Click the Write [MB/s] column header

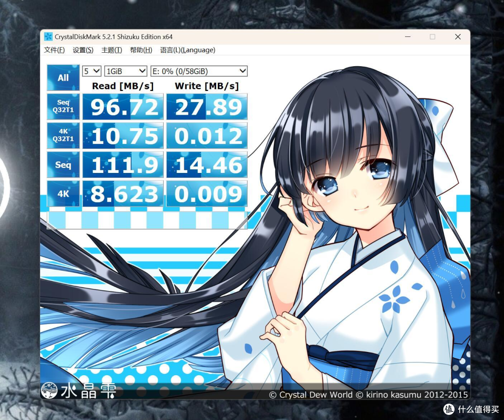[207, 86]
